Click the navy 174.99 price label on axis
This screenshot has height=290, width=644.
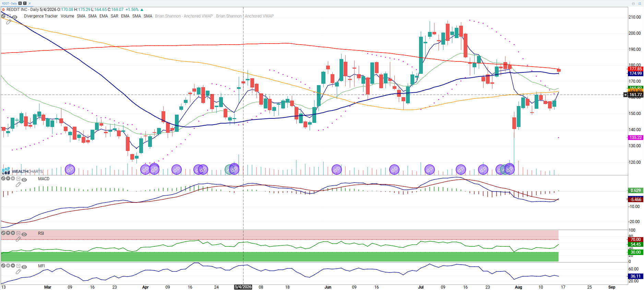pos(635,73)
